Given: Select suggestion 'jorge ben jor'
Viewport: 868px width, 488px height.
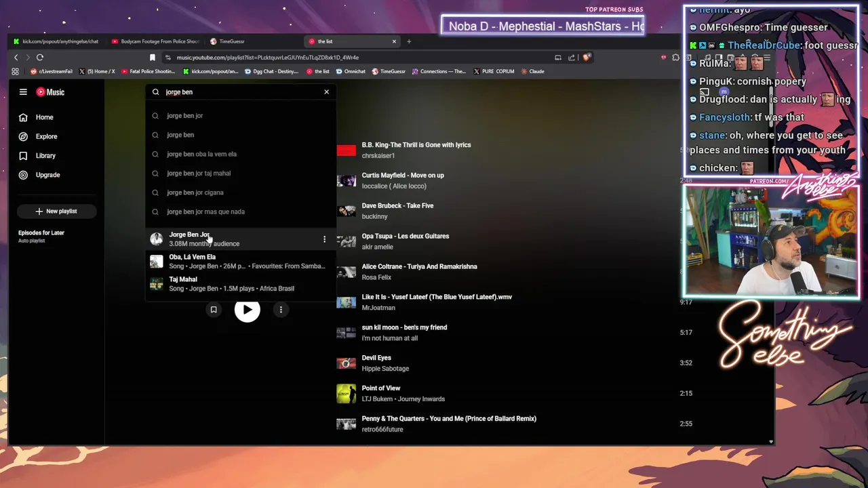Looking at the screenshot, I should point(241,116).
